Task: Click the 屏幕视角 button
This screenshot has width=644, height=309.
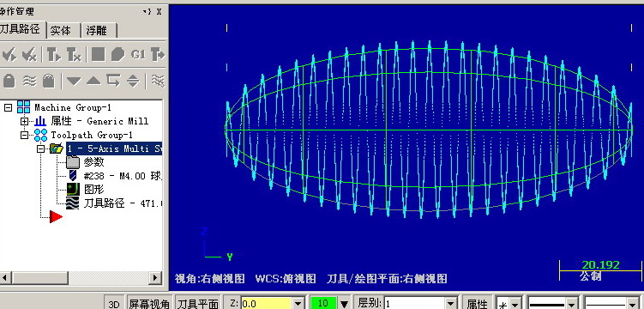Action: [x=149, y=304]
